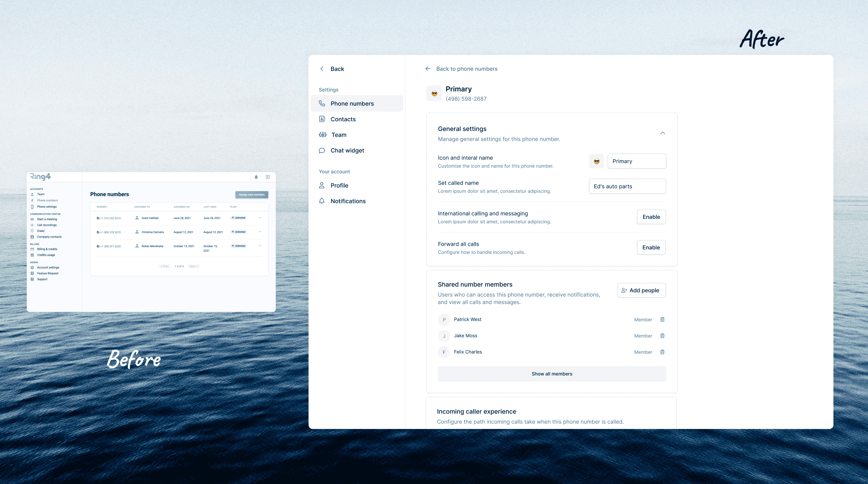Click the Primary internal name field
The height and width of the screenshot is (484, 868).
636,161
